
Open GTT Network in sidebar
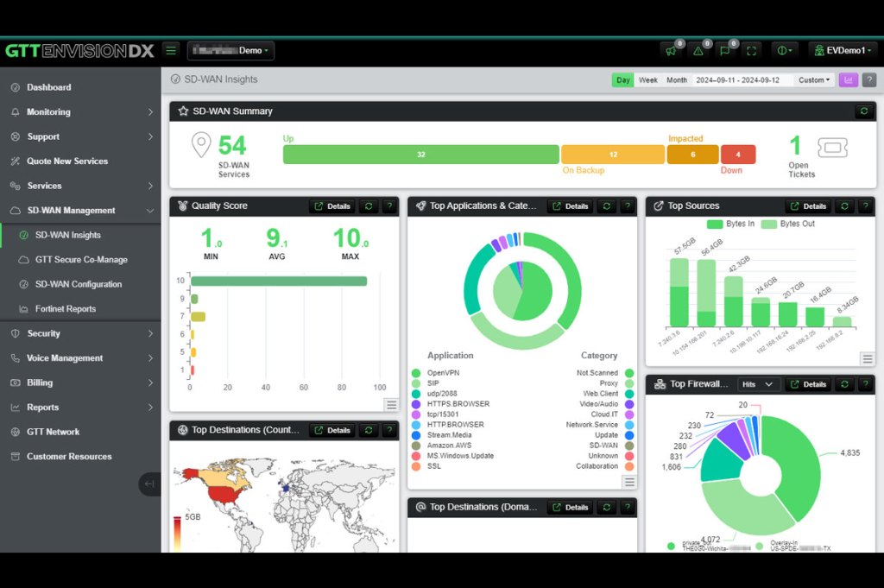click(80, 432)
